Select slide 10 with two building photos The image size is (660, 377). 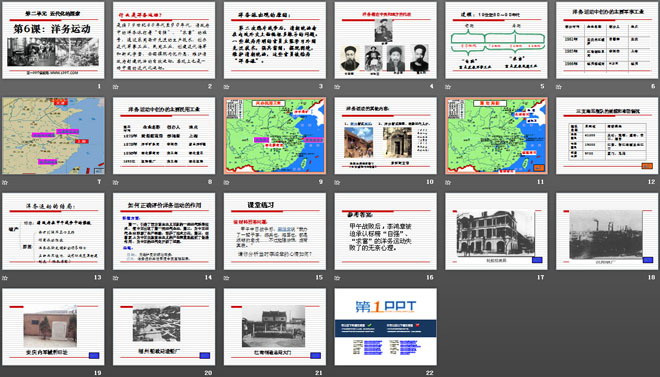pyautogui.click(x=386, y=136)
